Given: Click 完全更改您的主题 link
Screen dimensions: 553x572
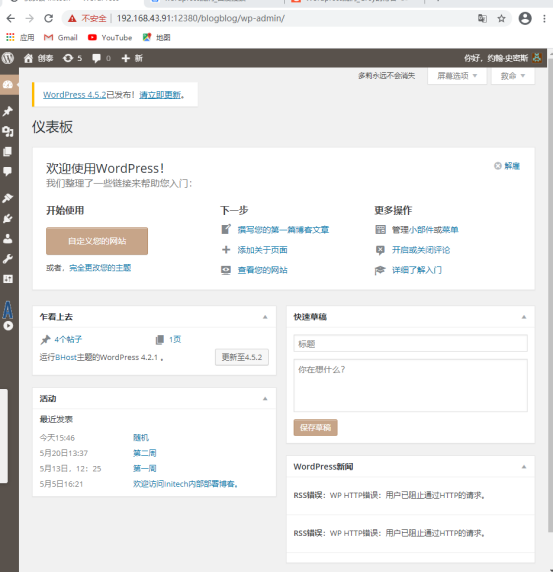Looking at the screenshot, I should [x=100, y=268].
